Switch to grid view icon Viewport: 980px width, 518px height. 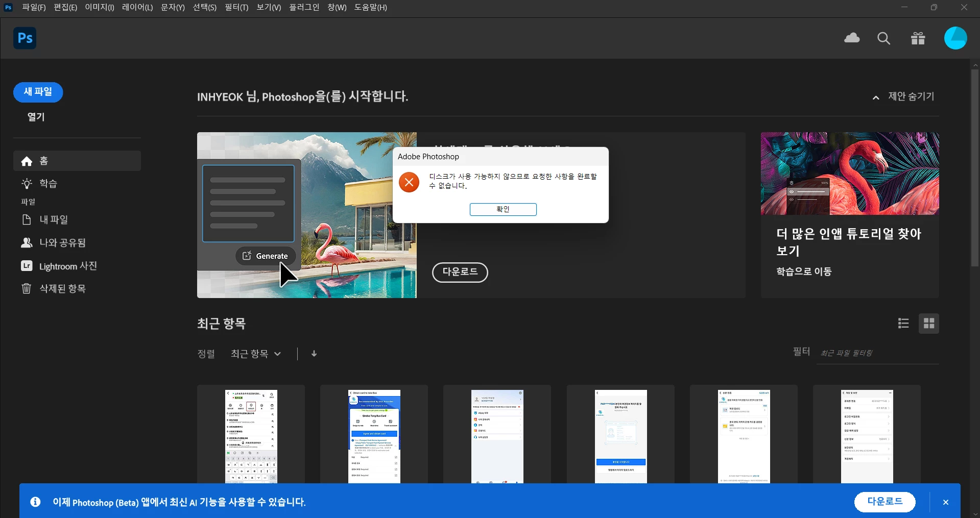click(x=929, y=323)
